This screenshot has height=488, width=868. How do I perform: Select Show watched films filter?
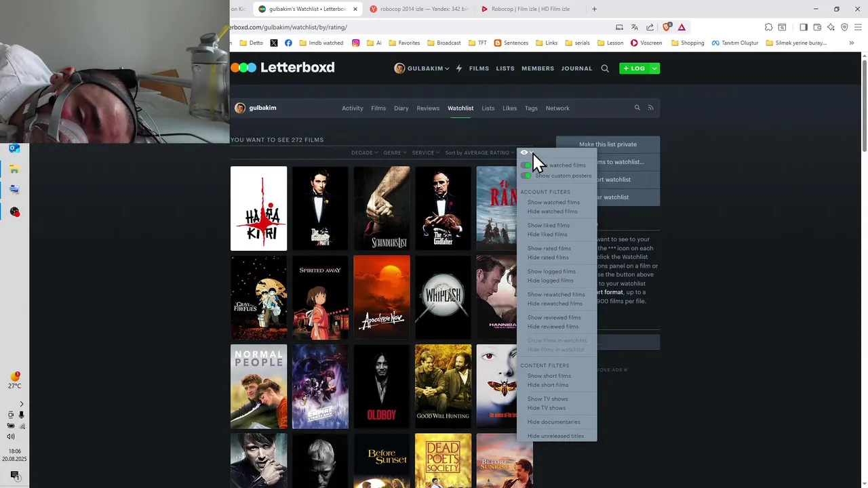pos(553,203)
